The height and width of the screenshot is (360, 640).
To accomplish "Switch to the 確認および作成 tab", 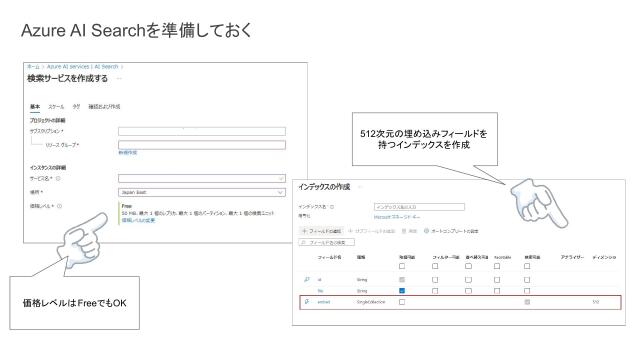I will click(104, 107).
